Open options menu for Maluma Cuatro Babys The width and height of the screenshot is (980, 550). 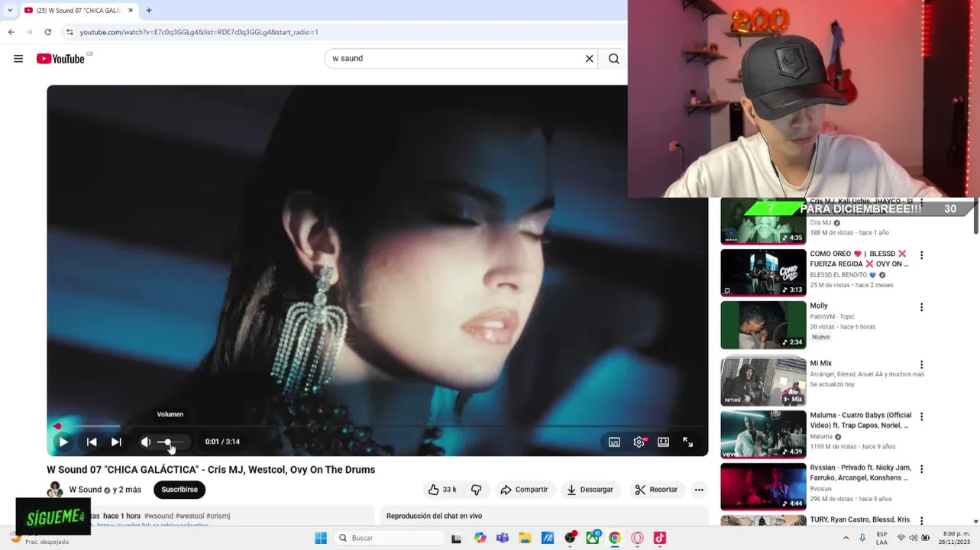point(921,417)
